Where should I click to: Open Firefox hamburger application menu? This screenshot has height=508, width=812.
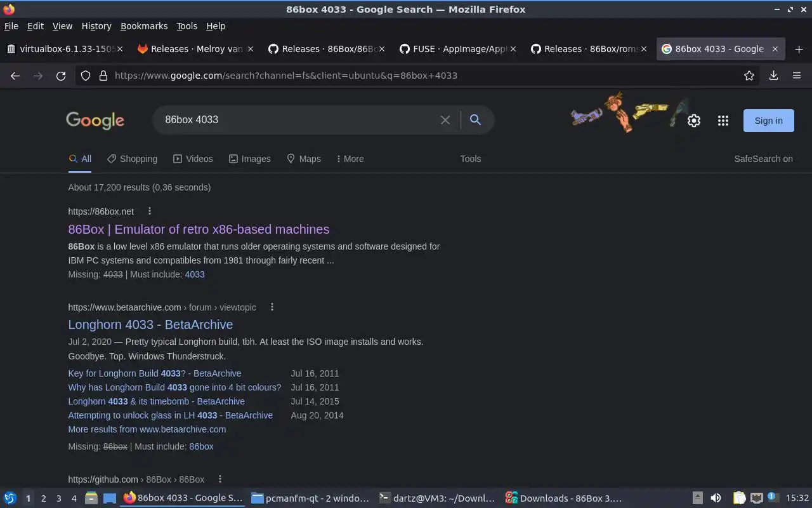point(797,76)
